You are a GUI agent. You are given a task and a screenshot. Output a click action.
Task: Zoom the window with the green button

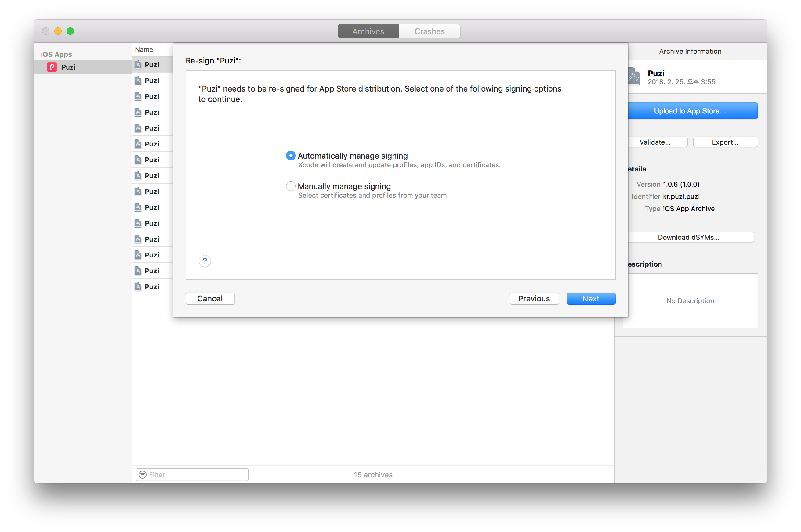point(70,31)
